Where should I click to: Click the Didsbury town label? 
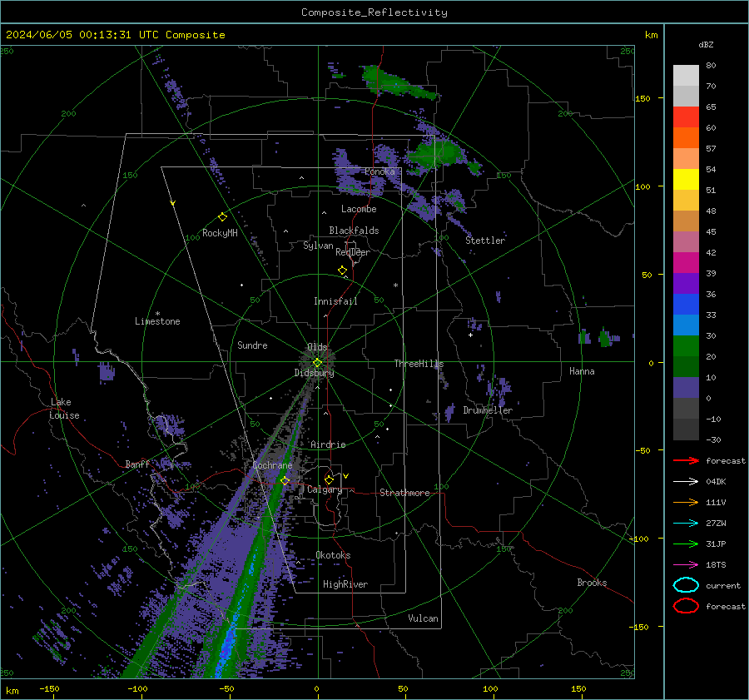tap(314, 373)
